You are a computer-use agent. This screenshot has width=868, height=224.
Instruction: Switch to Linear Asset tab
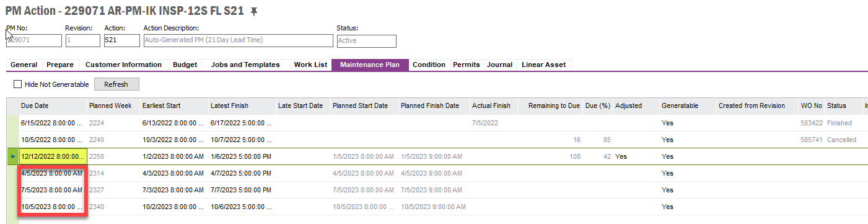coord(543,65)
